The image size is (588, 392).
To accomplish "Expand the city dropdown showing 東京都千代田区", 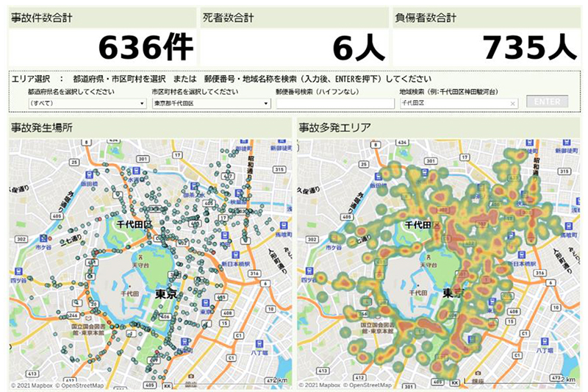I will [209, 103].
